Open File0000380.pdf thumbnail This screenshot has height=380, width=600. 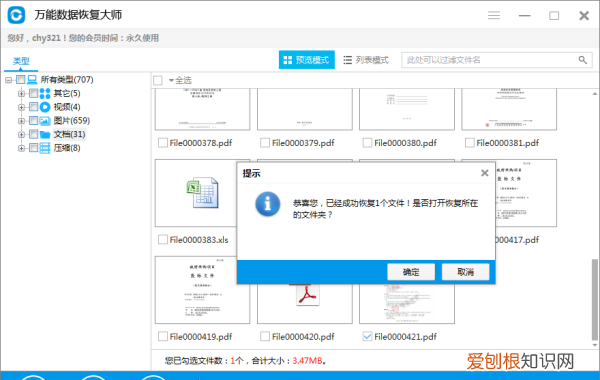point(407,109)
